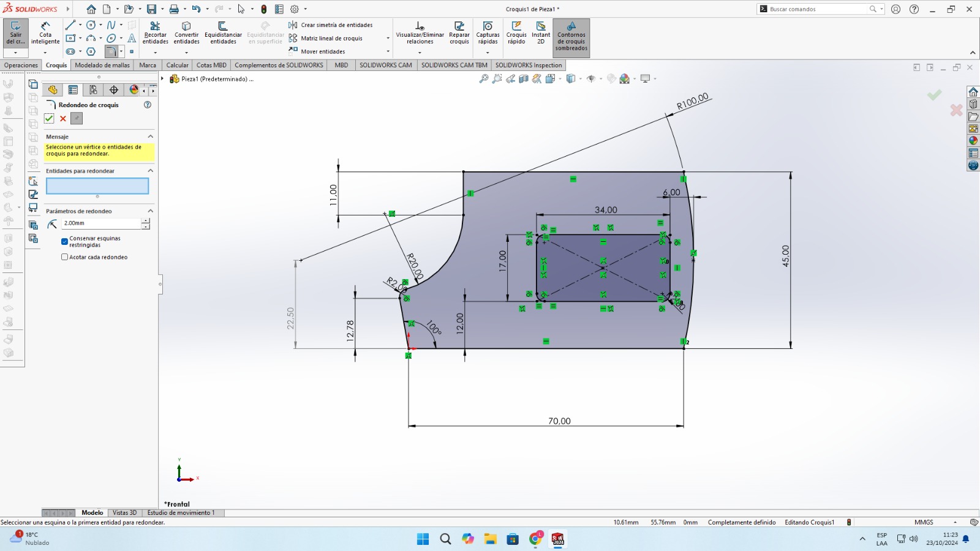The image size is (980, 551).
Task: Cancel sketch fillet with the red X
Action: point(63,119)
